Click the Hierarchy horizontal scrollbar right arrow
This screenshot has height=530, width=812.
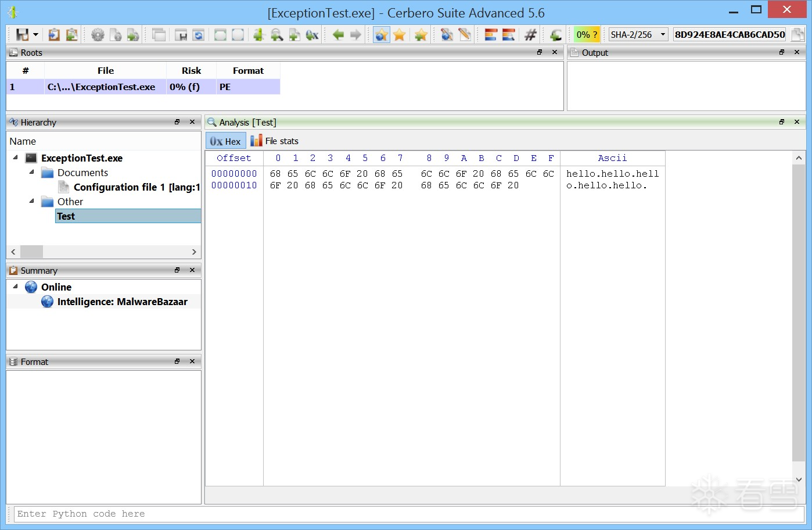tap(194, 252)
